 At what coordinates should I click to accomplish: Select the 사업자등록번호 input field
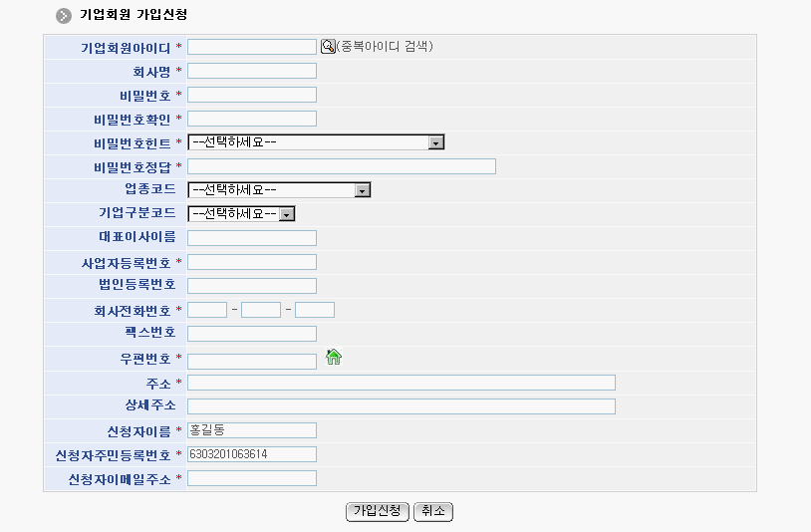coord(252,262)
